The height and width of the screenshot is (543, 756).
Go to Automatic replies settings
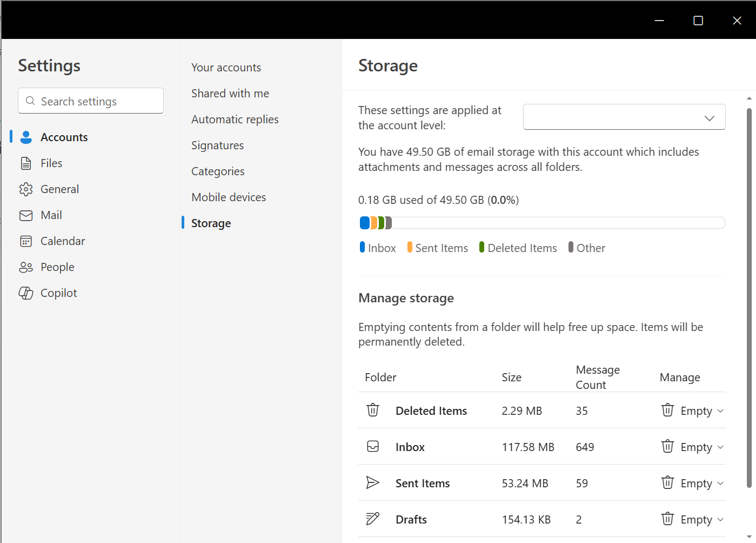(235, 120)
